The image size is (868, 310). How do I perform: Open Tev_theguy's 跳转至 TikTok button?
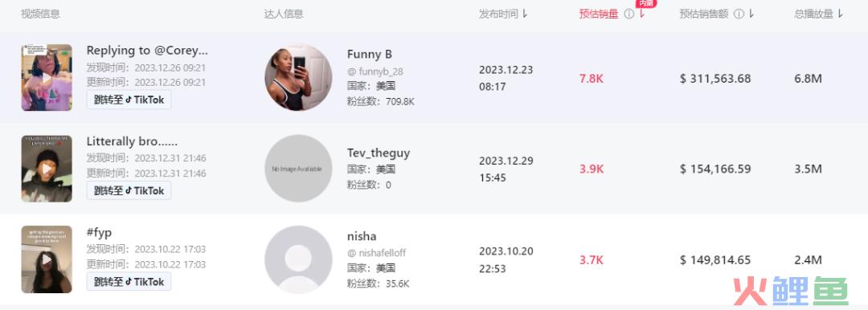129,190
